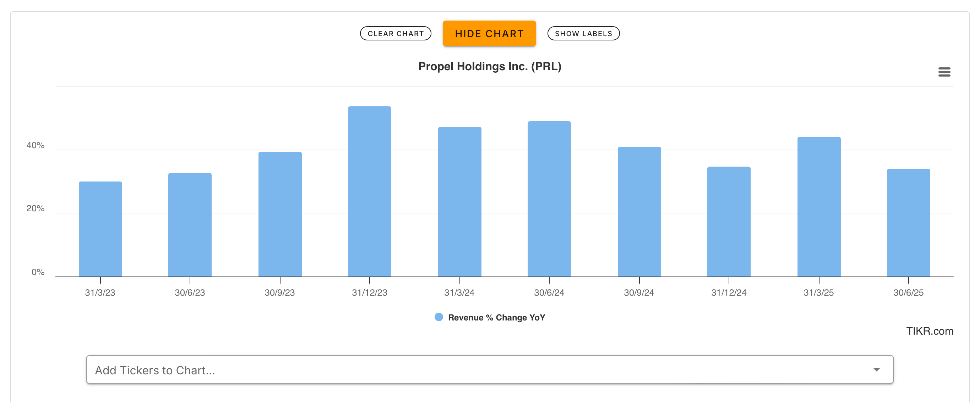
Task: Toggle Revenue % Change YoY legend series
Action: coord(496,317)
